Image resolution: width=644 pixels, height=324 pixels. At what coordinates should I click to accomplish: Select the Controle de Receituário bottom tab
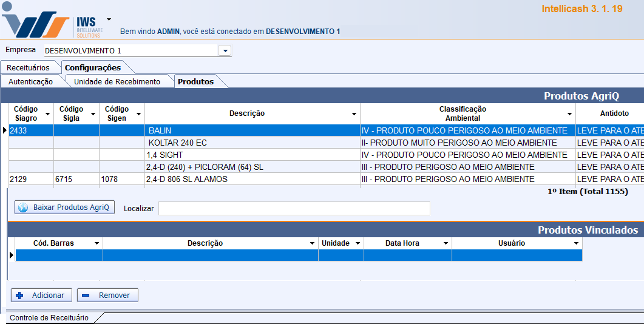click(49, 317)
